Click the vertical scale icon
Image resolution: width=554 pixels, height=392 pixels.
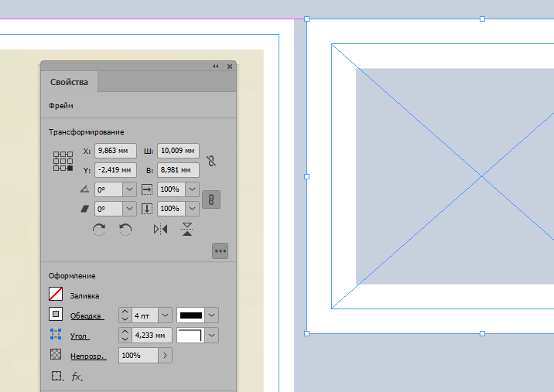pos(147,209)
